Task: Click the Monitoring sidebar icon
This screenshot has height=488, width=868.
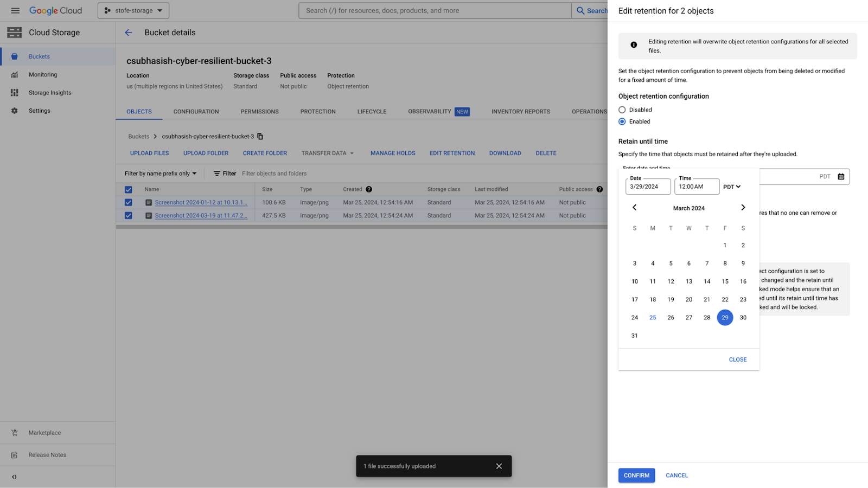Action: click(15, 75)
